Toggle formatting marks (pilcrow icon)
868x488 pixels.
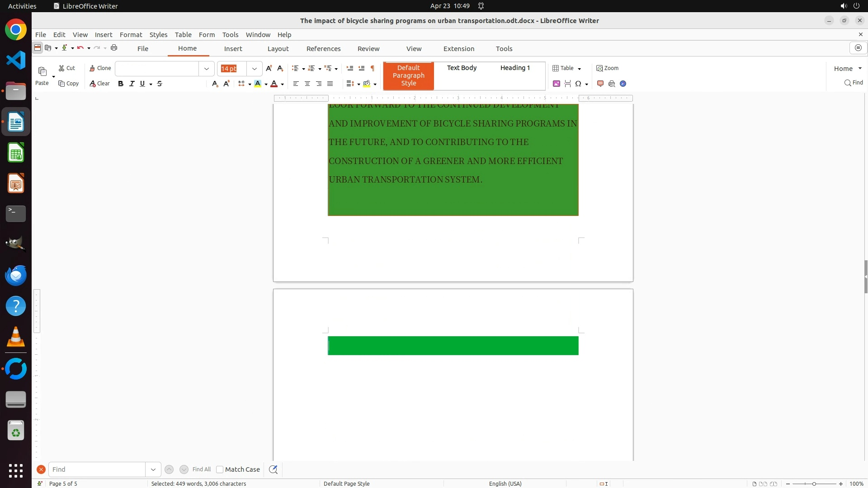point(373,68)
